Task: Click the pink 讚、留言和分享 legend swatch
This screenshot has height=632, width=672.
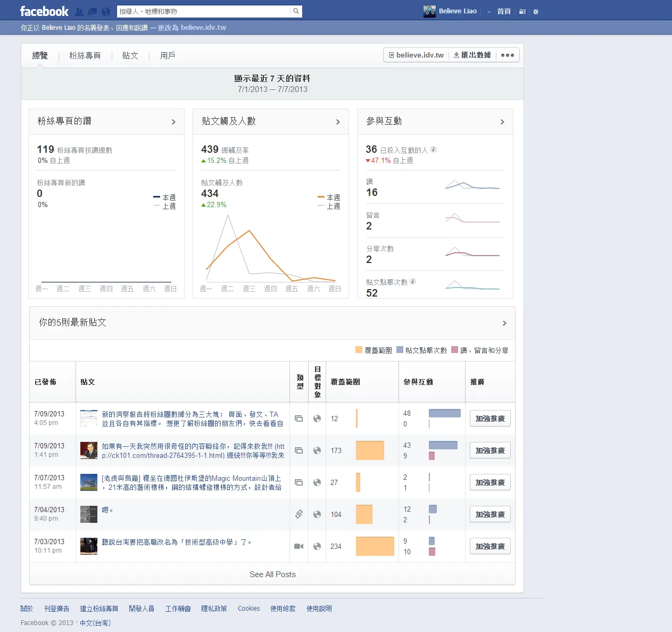Action: [x=454, y=350]
